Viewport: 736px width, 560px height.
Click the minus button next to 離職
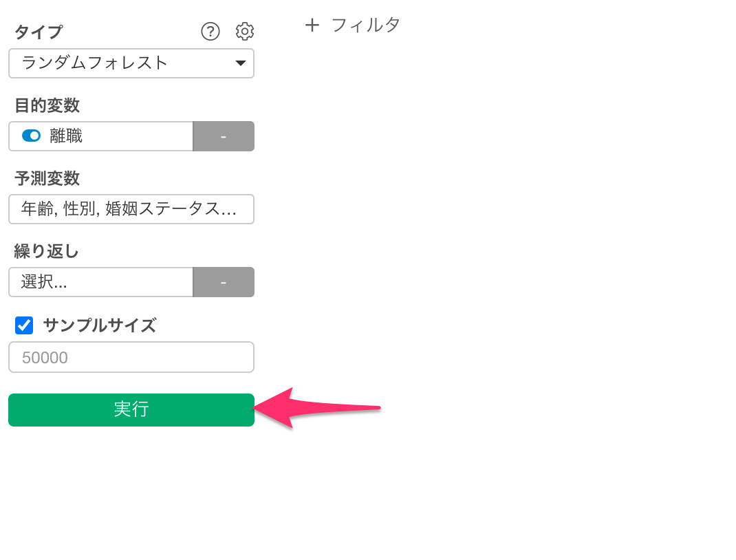pos(224,136)
